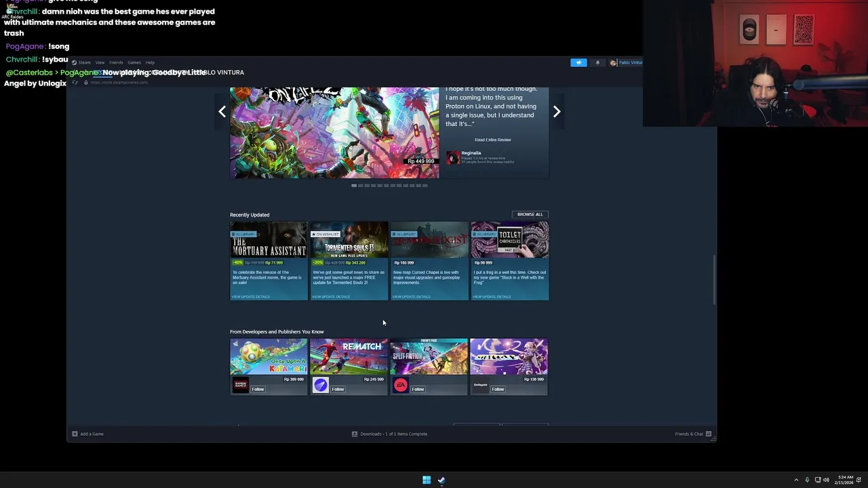This screenshot has width=868, height=488.
Task: Follow Bandai Namco
Action: click(x=258, y=389)
